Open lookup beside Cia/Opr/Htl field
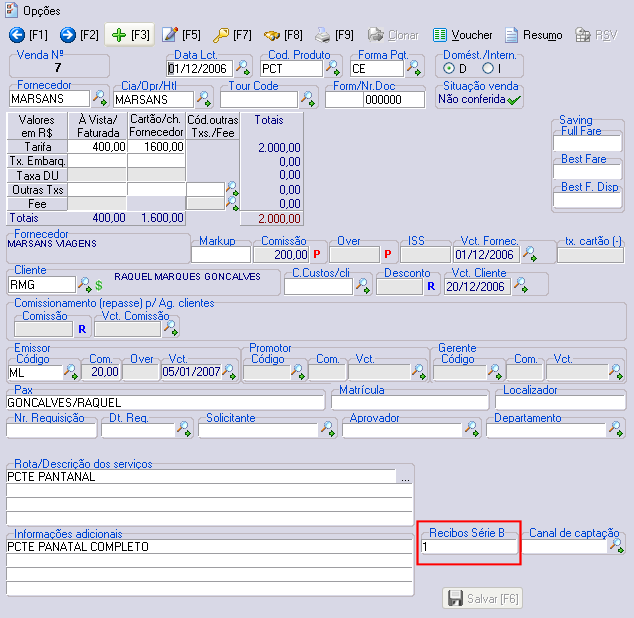634x618 pixels. [204, 99]
